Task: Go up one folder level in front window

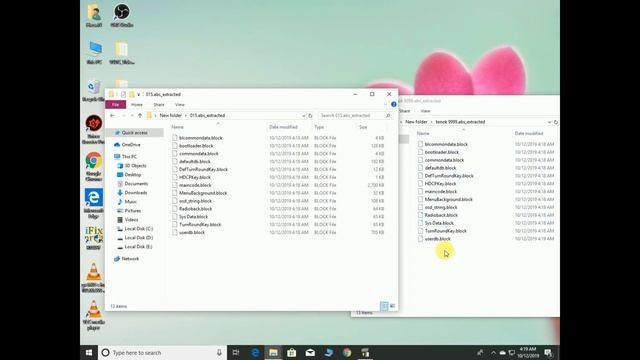Action: (140, 116)
